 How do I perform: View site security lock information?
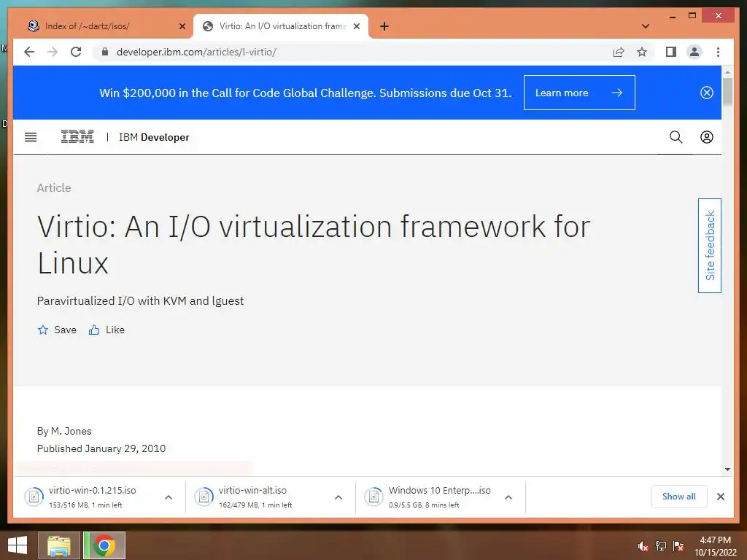pos(105,52)
